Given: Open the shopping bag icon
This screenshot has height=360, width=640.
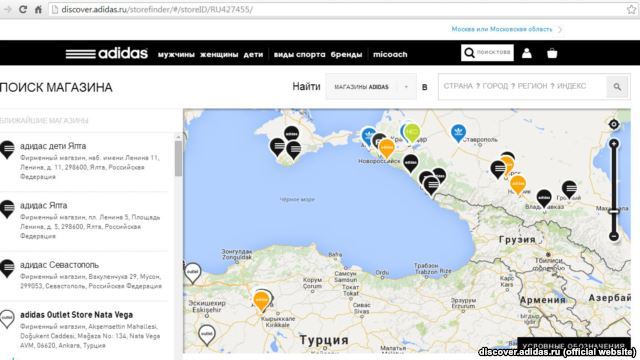Looking at the screenshot, I should [x=552, y=53].
